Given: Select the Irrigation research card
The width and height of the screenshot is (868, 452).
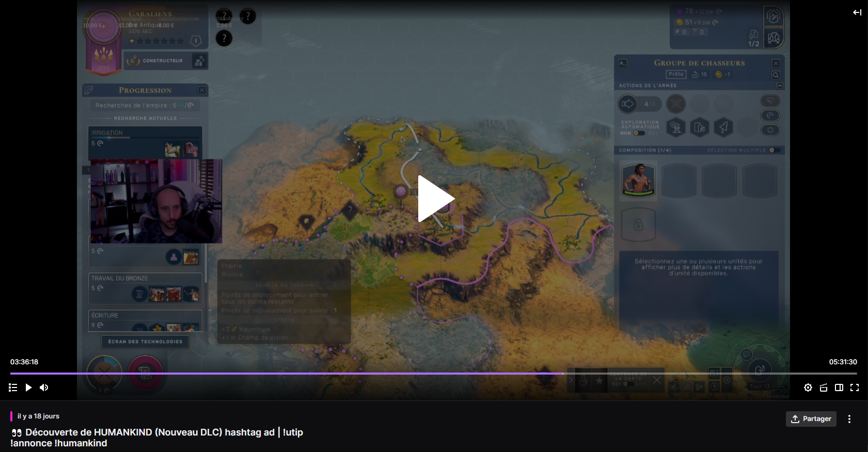Looking at the screenshot, I should point(145,142).
